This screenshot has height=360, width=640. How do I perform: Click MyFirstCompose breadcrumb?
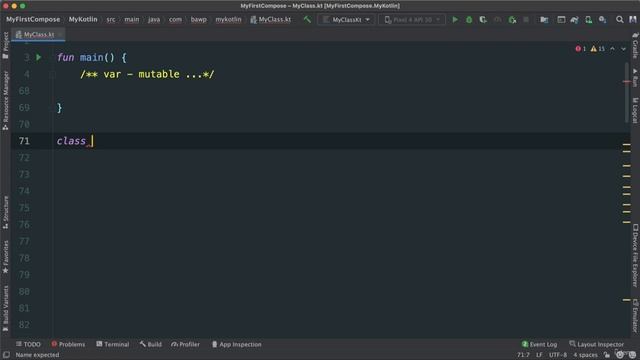pyautogui.click(x=33, y=19)
